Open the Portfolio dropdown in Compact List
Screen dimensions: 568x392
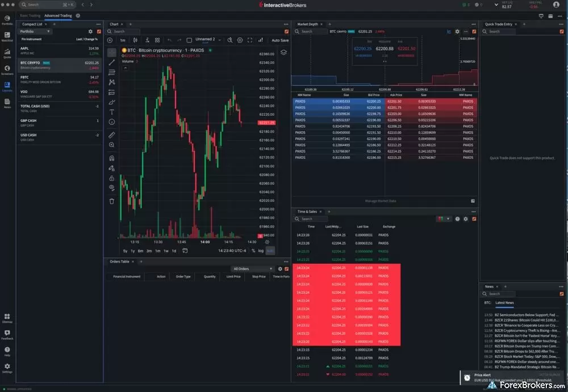point(35,32)
